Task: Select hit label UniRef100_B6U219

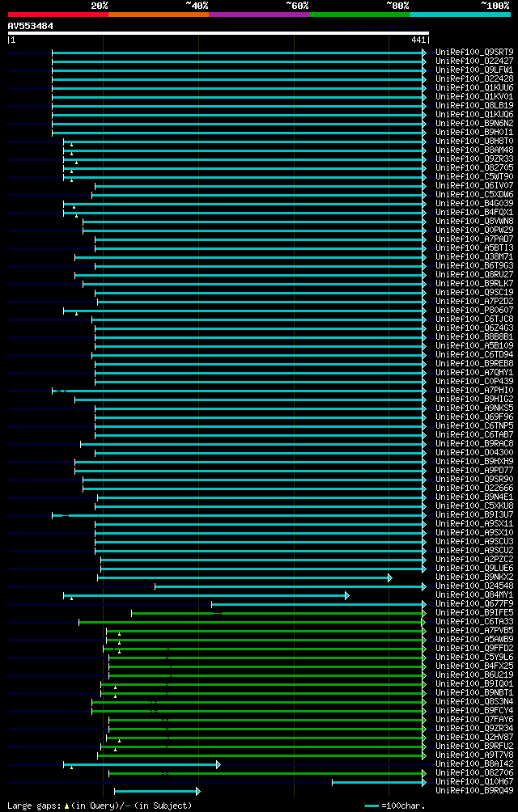Action: coord(474,675)
